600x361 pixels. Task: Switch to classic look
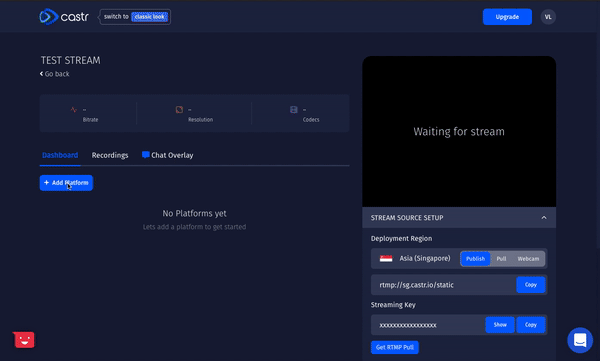coord(149,17)
